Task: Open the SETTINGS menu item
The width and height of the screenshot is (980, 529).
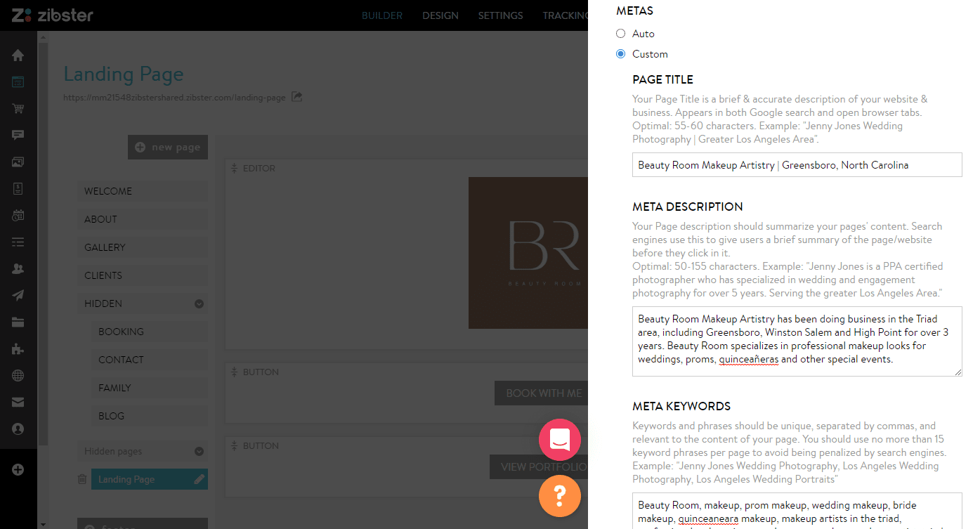Action: click(500, 15)
